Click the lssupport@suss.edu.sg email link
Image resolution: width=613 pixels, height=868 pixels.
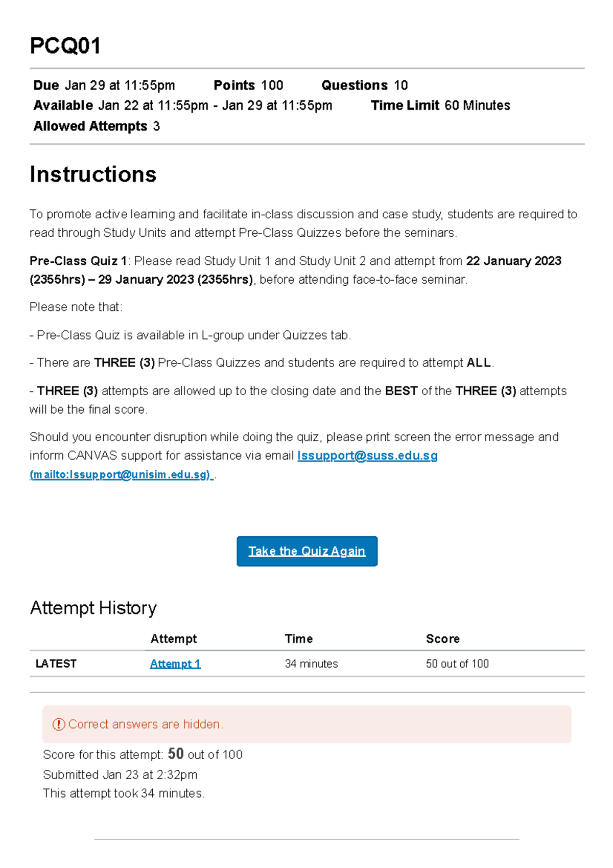pyautogui.click(x=367, y=455)
